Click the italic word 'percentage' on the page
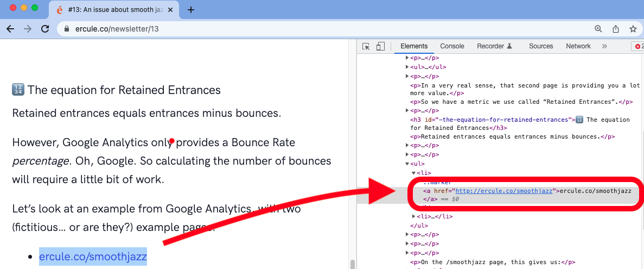This screenshot has width=644, height=269. [x=40, y=161]
